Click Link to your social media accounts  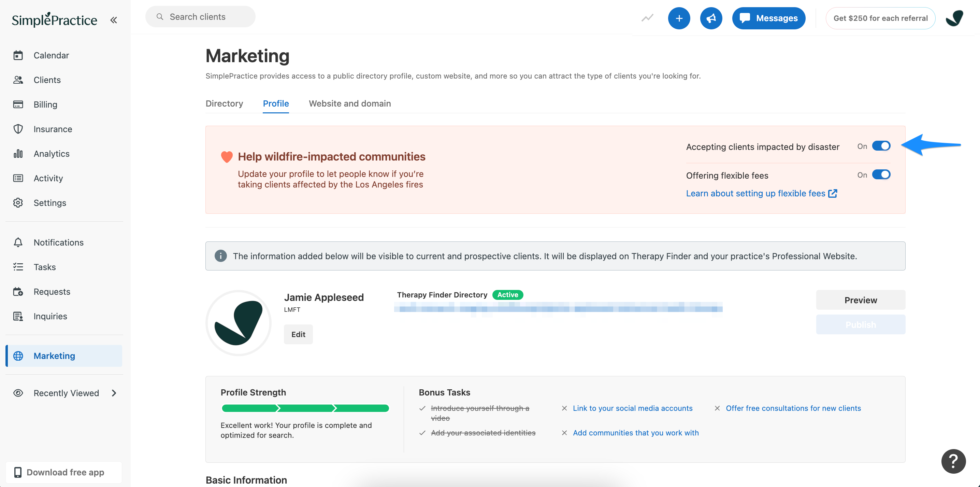[x=633, y=408]
